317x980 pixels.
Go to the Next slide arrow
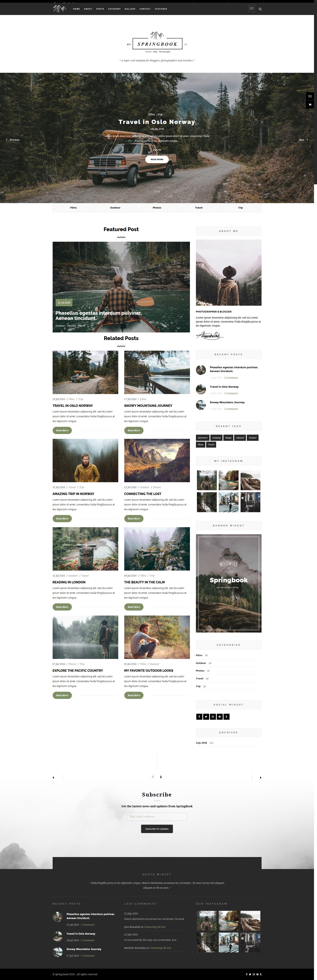304,140
